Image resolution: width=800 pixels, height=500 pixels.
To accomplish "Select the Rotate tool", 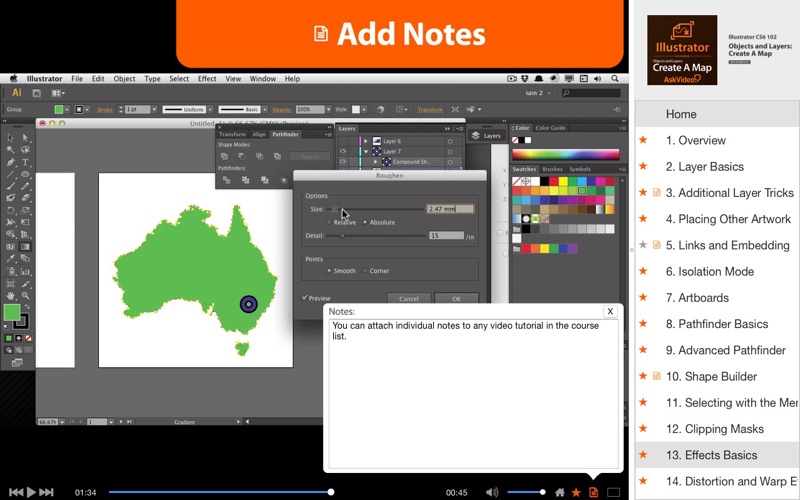I will pos(10,210).
